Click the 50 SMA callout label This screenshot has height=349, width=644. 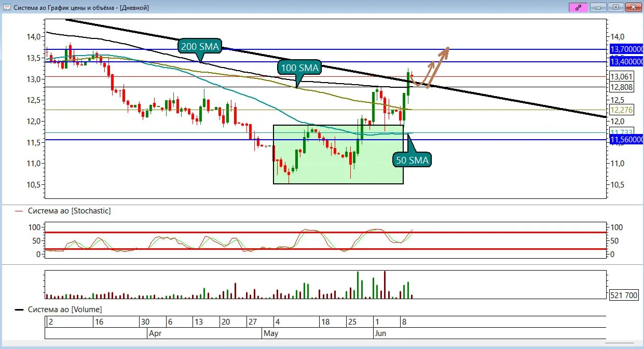pyautogui.click(x=412, y=160)
